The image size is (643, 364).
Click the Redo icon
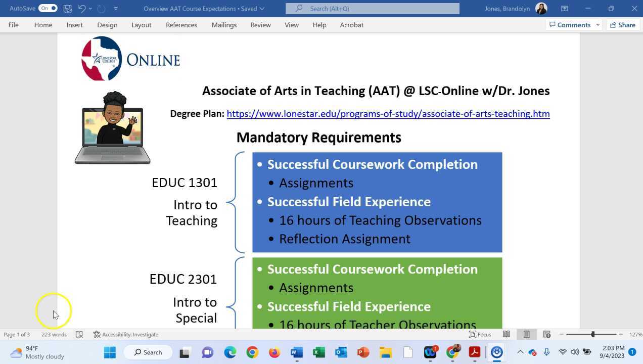tap(101, 9)
